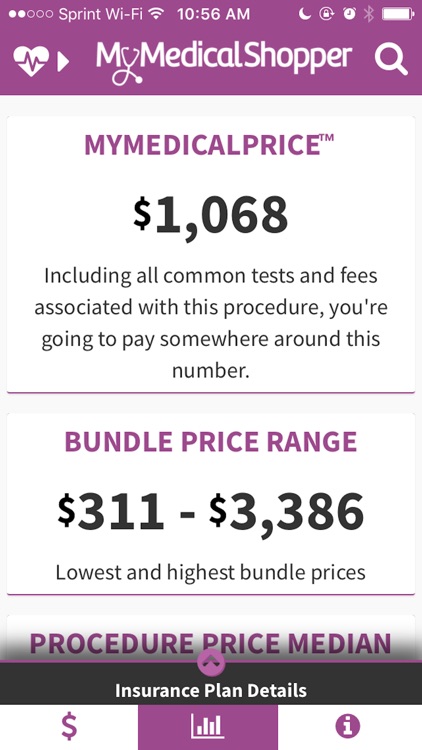Tap the battery icon in status bar

[x=398, y=14]
